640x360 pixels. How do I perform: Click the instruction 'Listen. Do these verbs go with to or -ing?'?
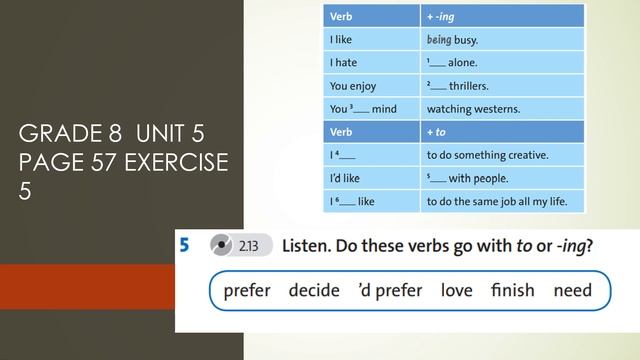[x=437, y=246]
